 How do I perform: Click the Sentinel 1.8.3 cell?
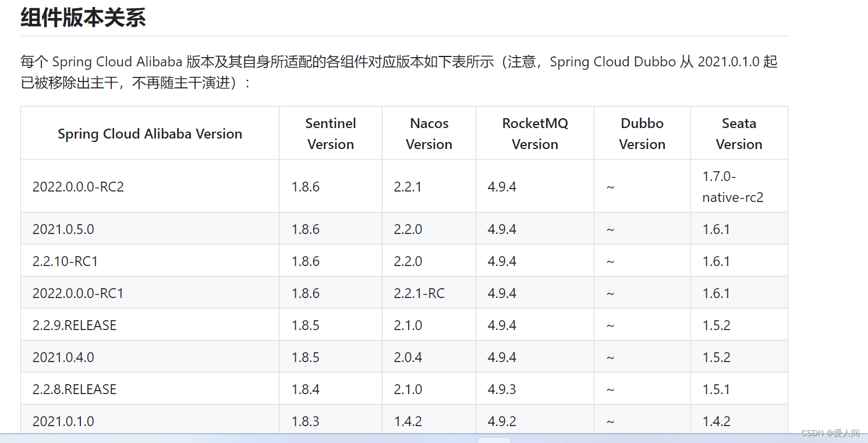coord(331,420)
